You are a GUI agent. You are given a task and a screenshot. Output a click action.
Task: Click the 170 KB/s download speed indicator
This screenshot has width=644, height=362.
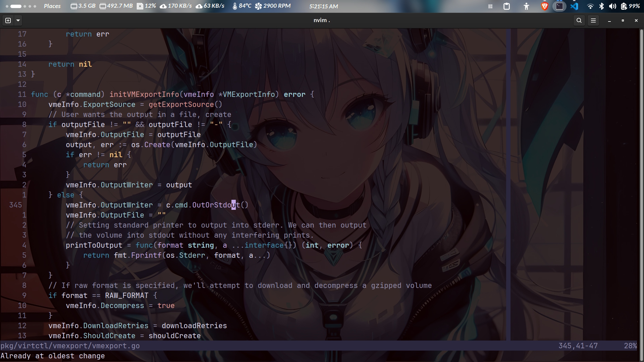click(x=176, y=6)
